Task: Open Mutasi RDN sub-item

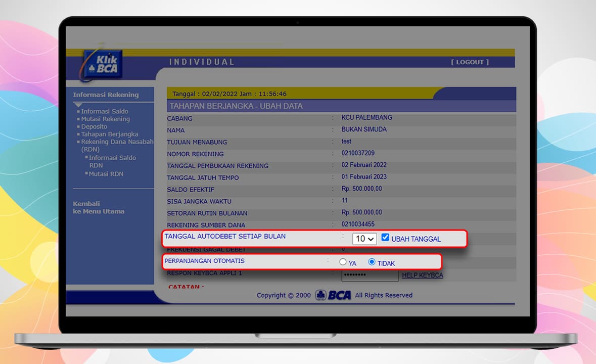Action: tap(106, 174)
